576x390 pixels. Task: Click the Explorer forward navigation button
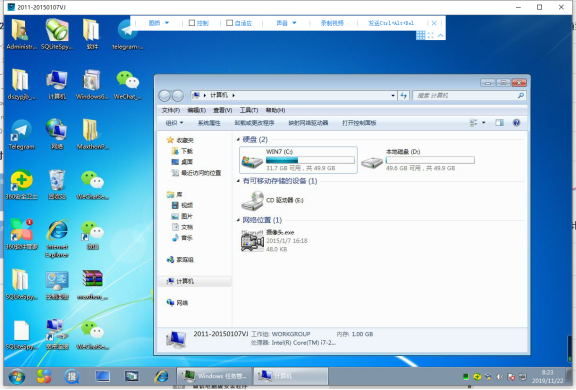[x=178, y=96]
